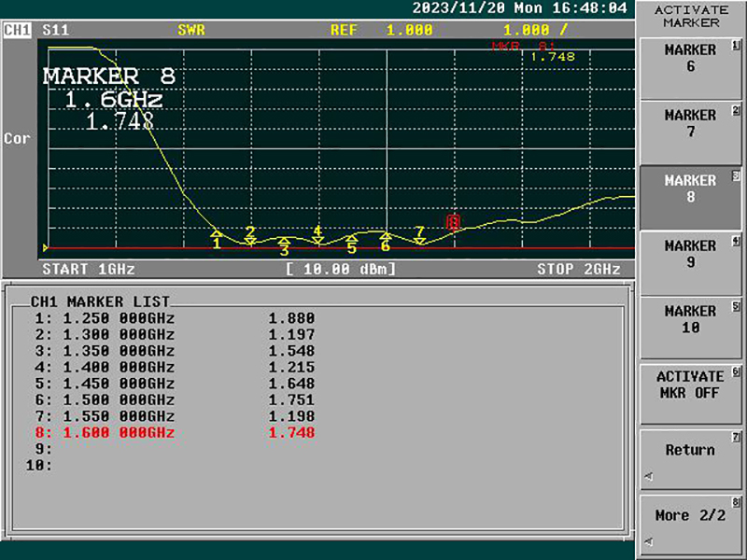
Task: Select the S11 measurement label
Action: 56,30
